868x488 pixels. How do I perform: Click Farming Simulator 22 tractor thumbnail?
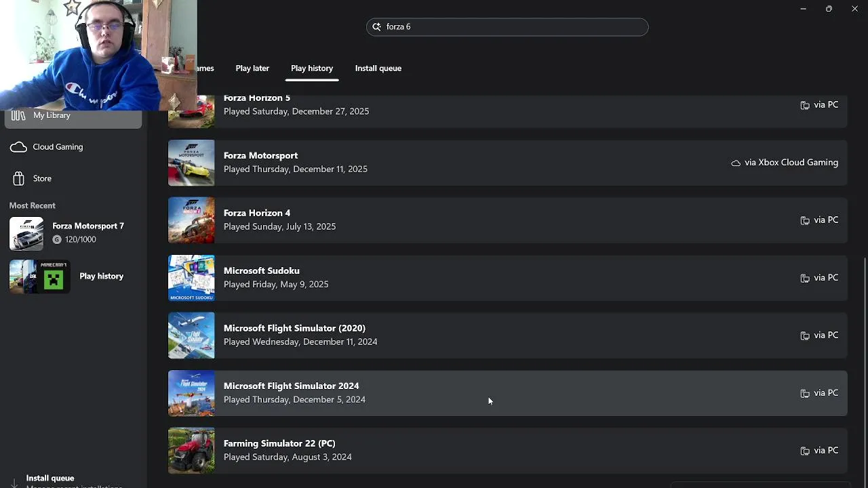click(191, 451)
